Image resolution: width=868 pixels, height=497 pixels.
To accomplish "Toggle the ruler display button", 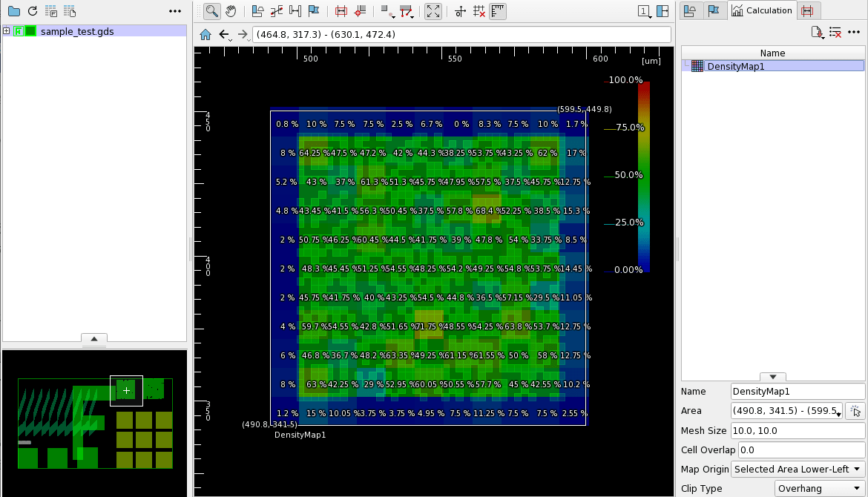I will (x=498, y=11).
